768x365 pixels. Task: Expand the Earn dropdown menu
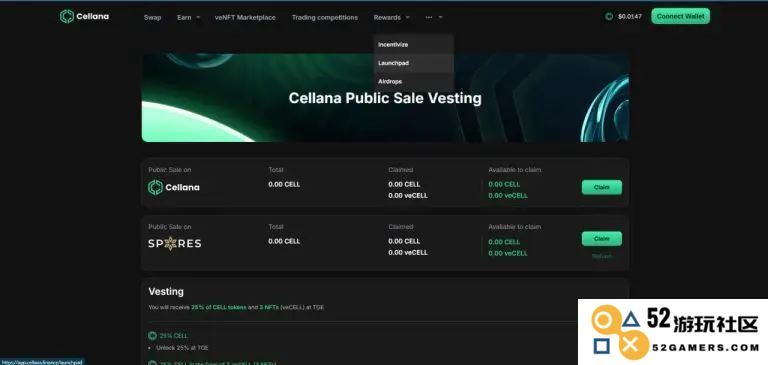pyautogui.click(x=189, y=17)
